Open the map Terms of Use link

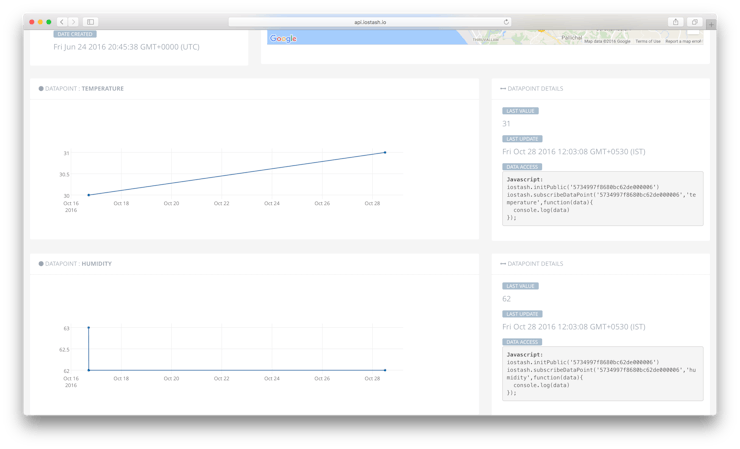(648, 41)
